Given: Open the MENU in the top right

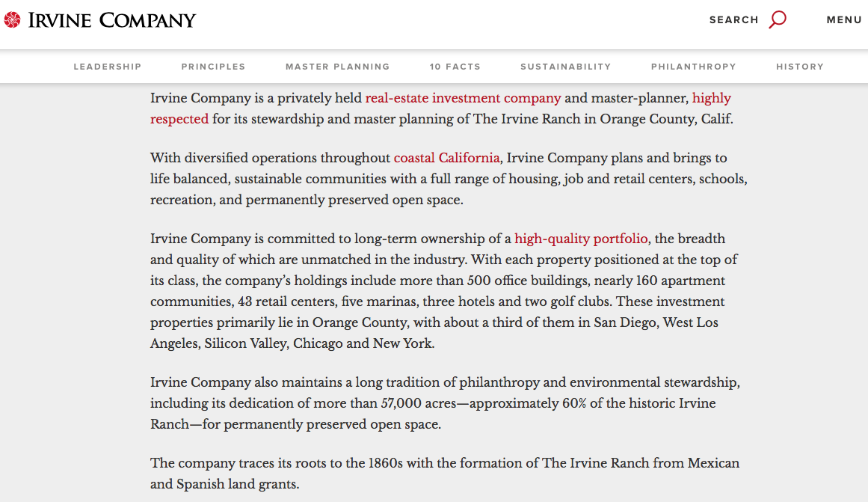Looking at the screenshot, I should [844, 20].
